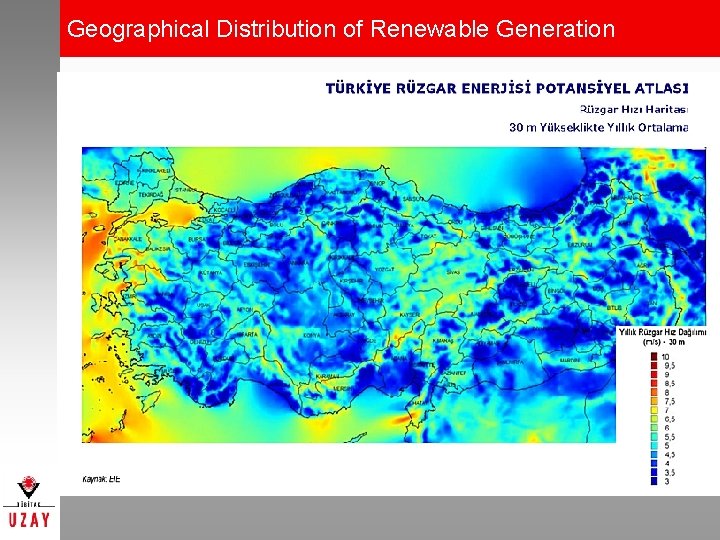Click the SAMSUN province label
This screenshot has width=720, height=540.
pos(413,199)
